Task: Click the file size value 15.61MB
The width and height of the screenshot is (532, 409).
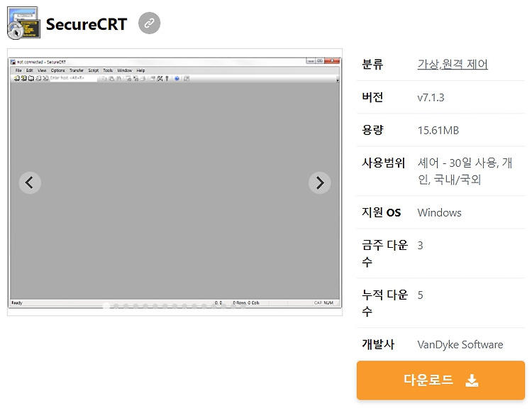Action: (438, 130)
